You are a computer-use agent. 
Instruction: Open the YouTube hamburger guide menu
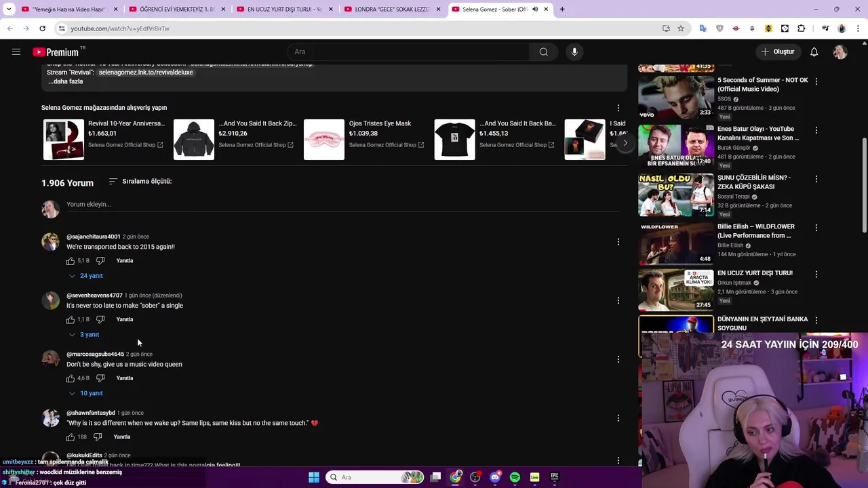[x=16, y=52]
